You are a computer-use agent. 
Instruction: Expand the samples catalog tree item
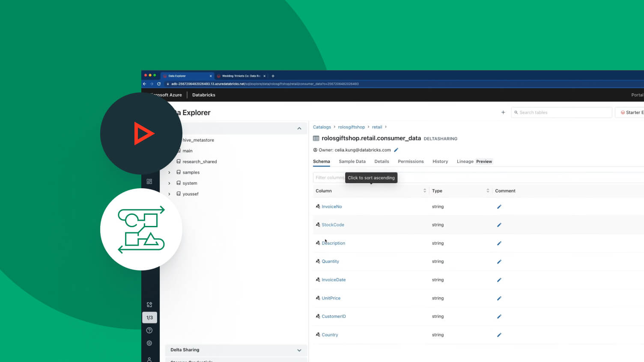pyautogui.click(x=170, y=172)
